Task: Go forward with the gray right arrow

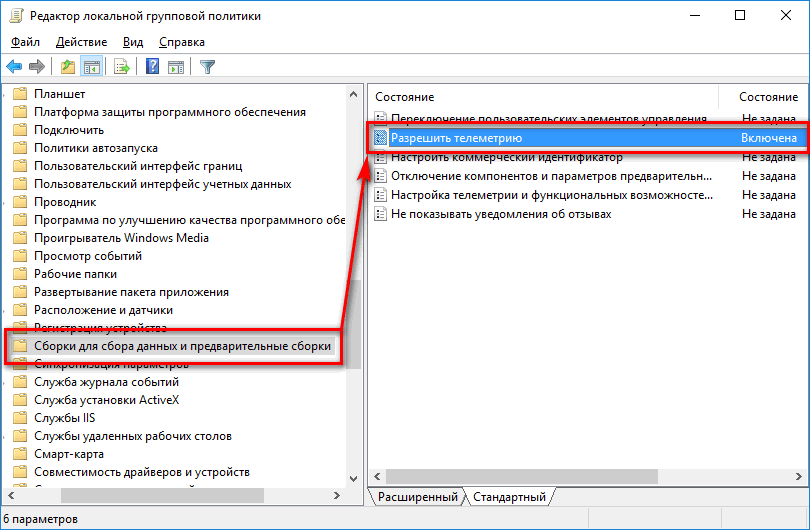Action: point(37,67)
